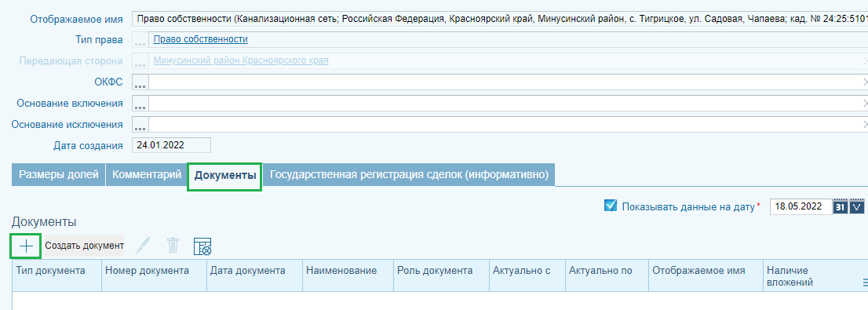Expand the date dropdown arrow beside calendar
The image size is (868, 310).
coord(856,207)
